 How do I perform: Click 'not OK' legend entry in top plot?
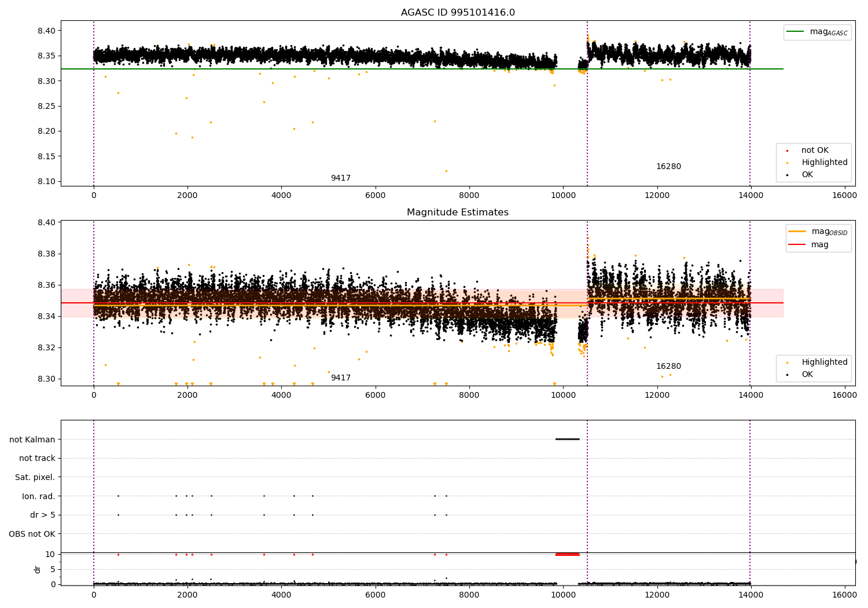[x=815, y=151]
